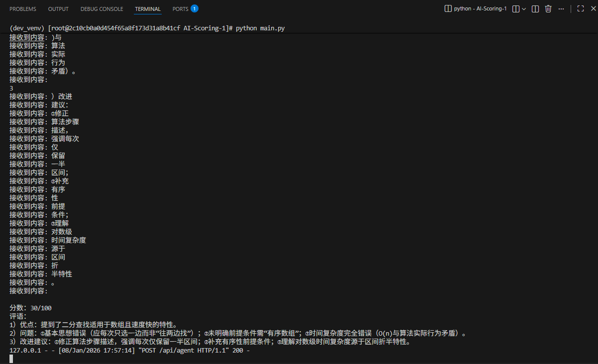Click the '2) 问题' comment line
Viewport: 598px width, 364px height.
point(238,333)
